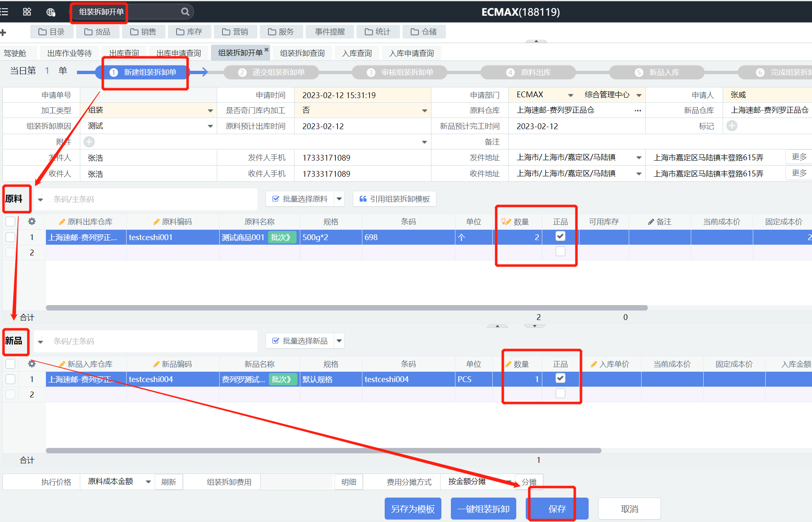
Task: Open the 目录 folder menu
Action: click(x=51, y=32)
